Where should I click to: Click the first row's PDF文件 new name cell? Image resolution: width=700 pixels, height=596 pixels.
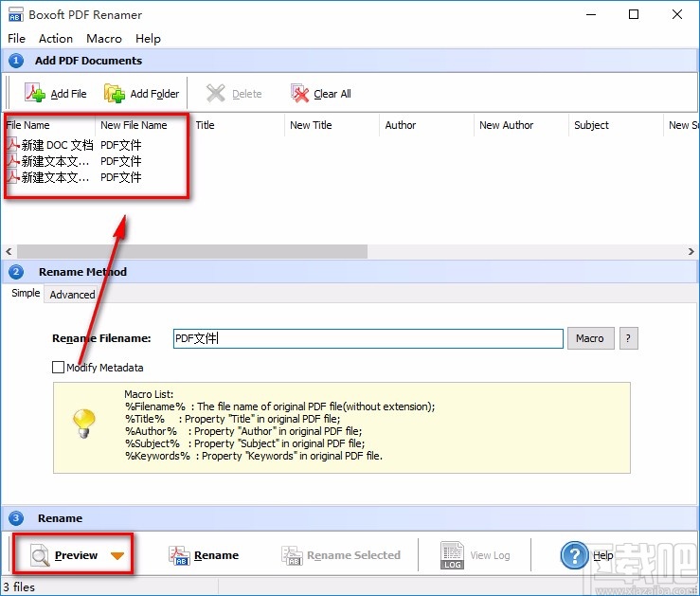[x=120, y=145]
